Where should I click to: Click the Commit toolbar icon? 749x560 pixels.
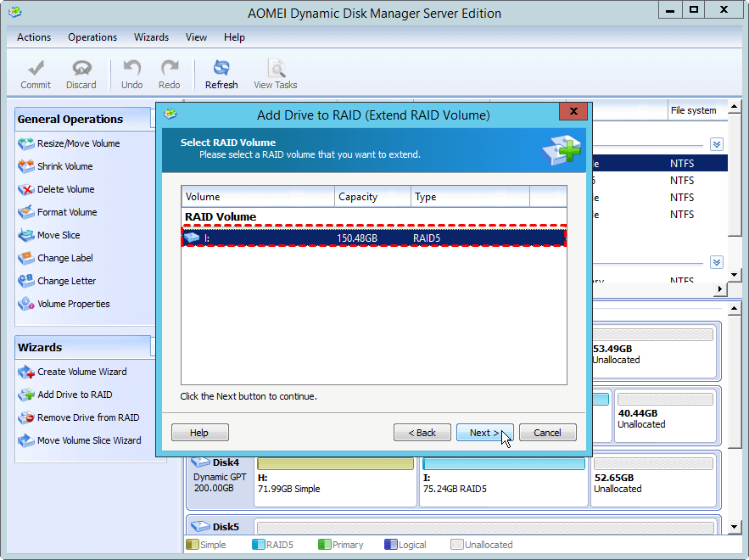pos(36,74)
